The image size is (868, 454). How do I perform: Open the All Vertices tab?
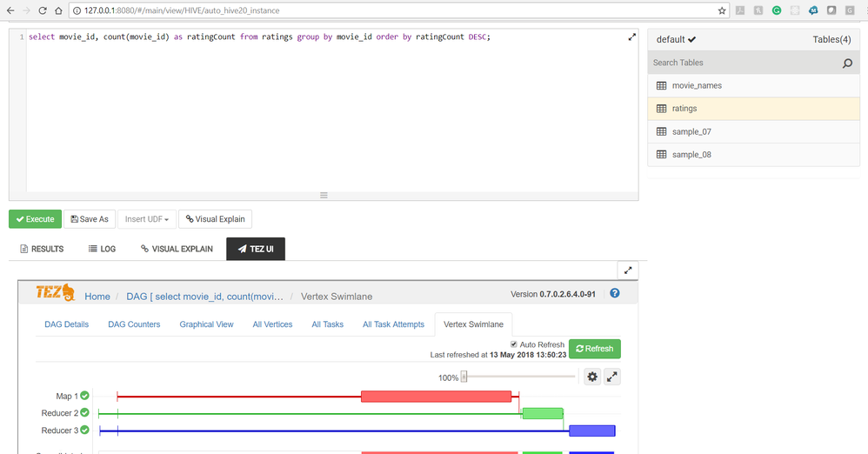(x=272, y=324)
